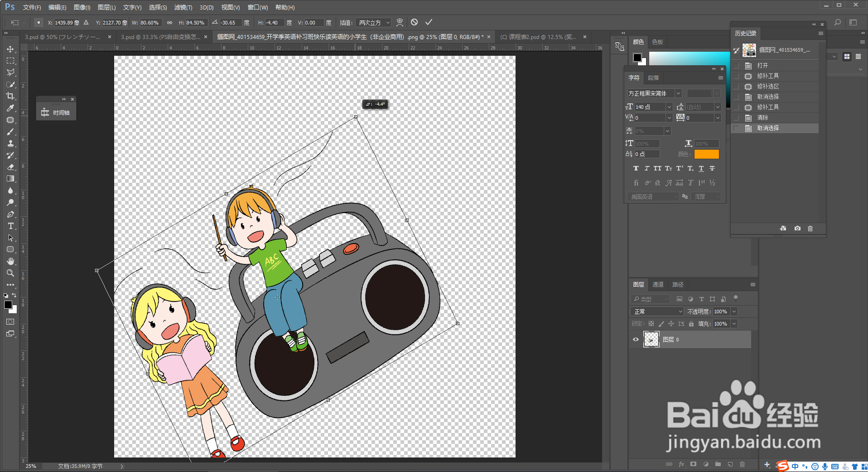The height and width of the screenshot is (472, 868).
Task: Select the Move tool
Action: pyautogui.click(x=10, y=49)
